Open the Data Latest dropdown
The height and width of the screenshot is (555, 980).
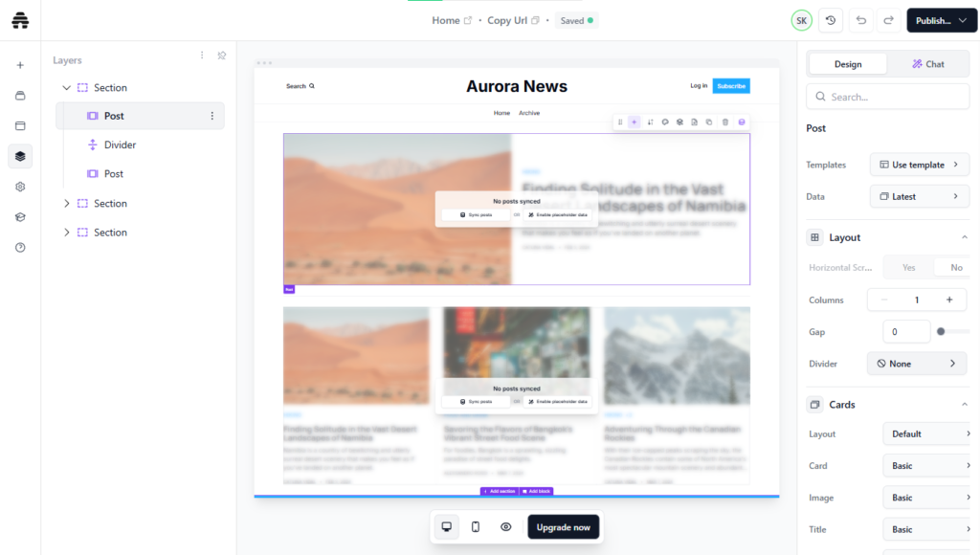(x=920, y=196)
